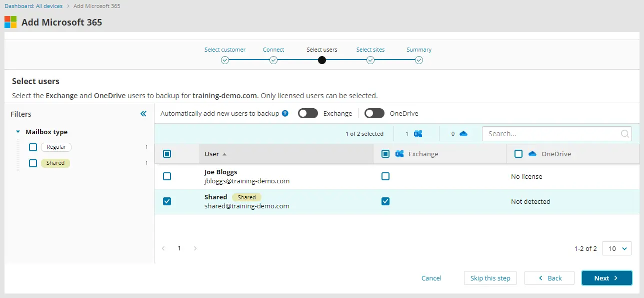The width and height of the screenshot is (644, 298).
Task: Toggle the Exchange auto-add switch
Action: point(308,113)
